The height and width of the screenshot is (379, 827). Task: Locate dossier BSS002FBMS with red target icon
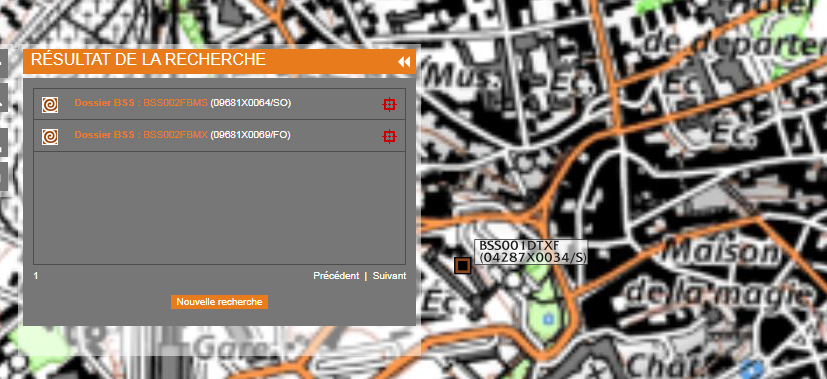tap(389, 104)
